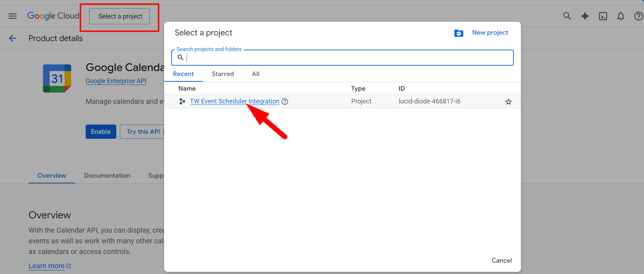Click the ID column header
644x274 pixels.
pyautogui.click(x=402, y=88)
